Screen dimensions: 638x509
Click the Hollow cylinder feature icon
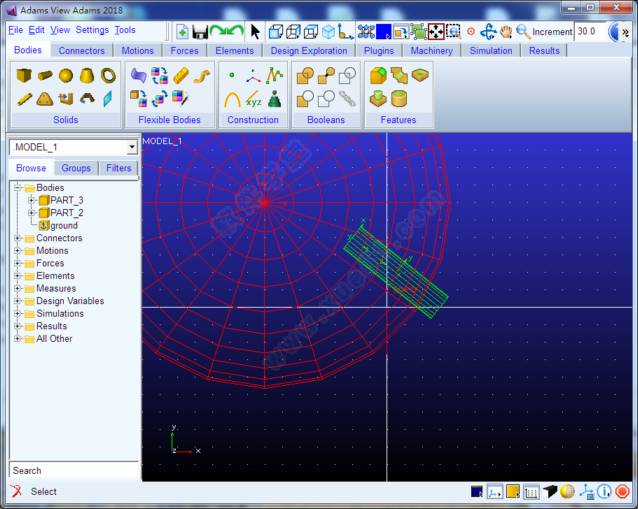(x=399, y=99)
